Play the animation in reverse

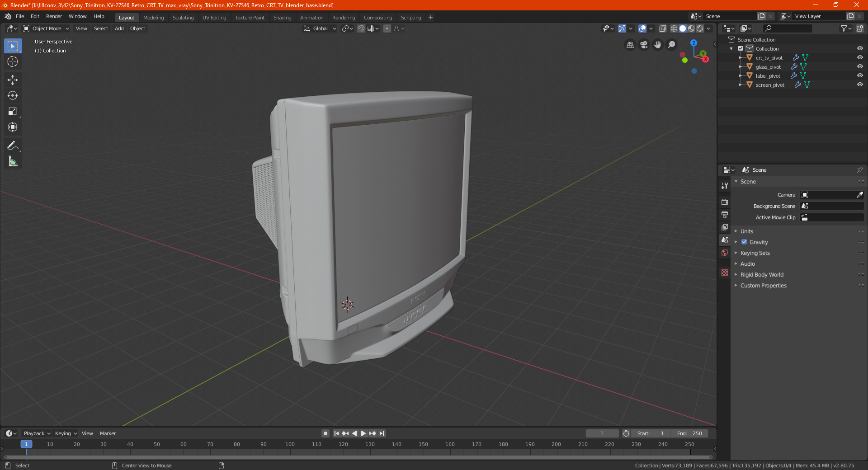point(354,433)
